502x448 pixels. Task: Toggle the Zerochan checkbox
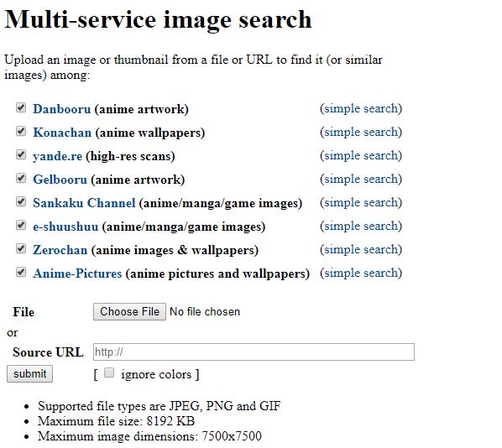(x=21, y=248)
